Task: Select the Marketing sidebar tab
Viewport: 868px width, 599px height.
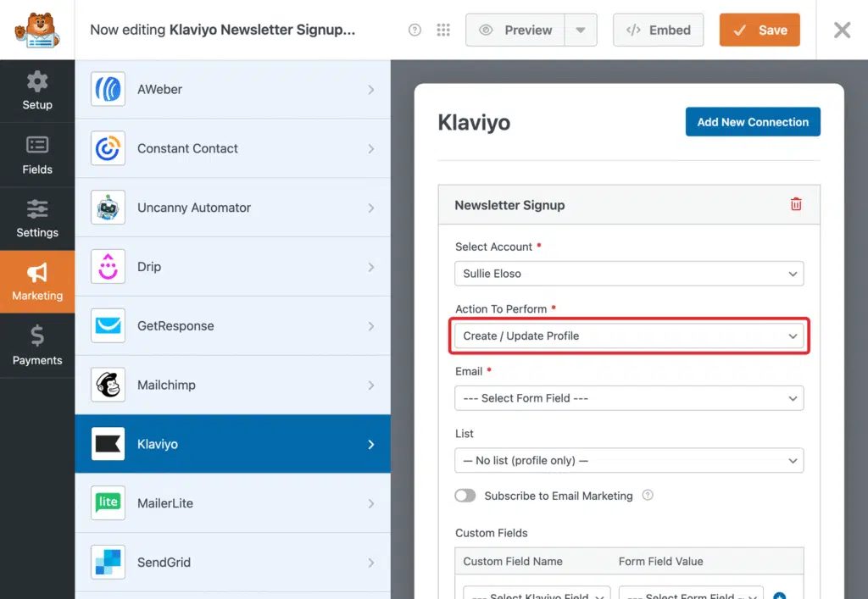Action: point(37,281)
